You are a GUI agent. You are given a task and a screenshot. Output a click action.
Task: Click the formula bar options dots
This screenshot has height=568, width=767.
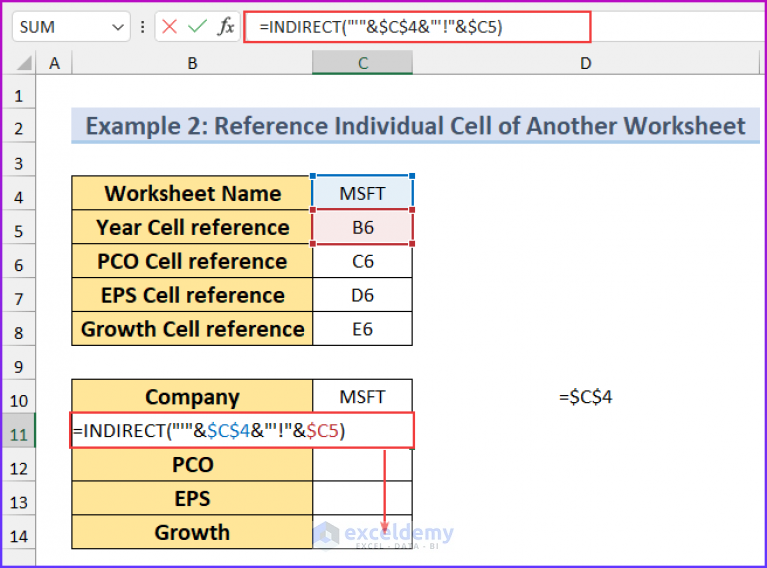point(142,27)
